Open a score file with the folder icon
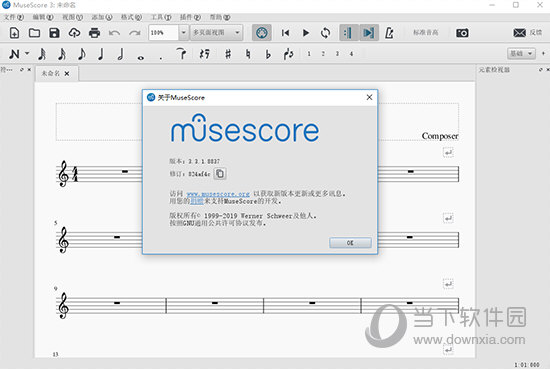The height and width of the screenshot is (369, 550). tap(34, 33)
